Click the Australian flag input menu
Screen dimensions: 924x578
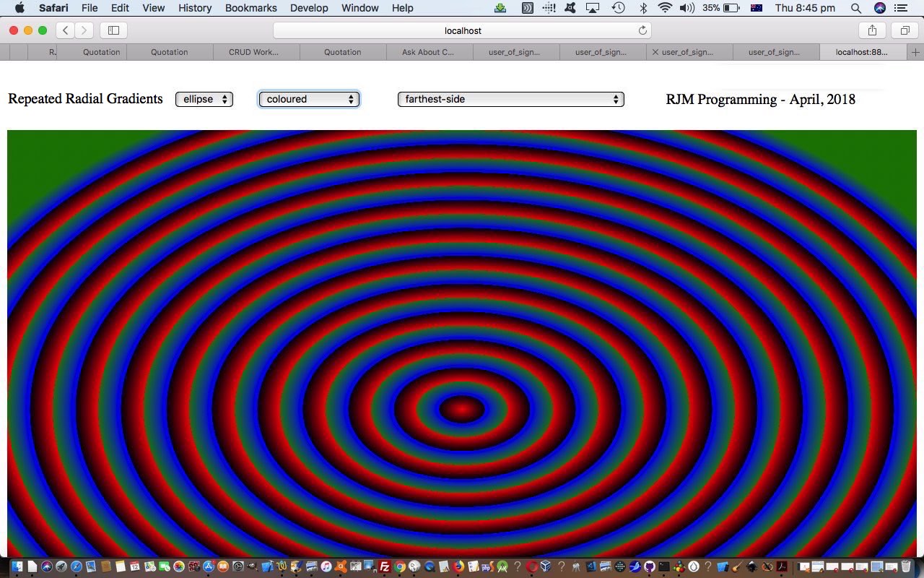click(x=757, y=8)
